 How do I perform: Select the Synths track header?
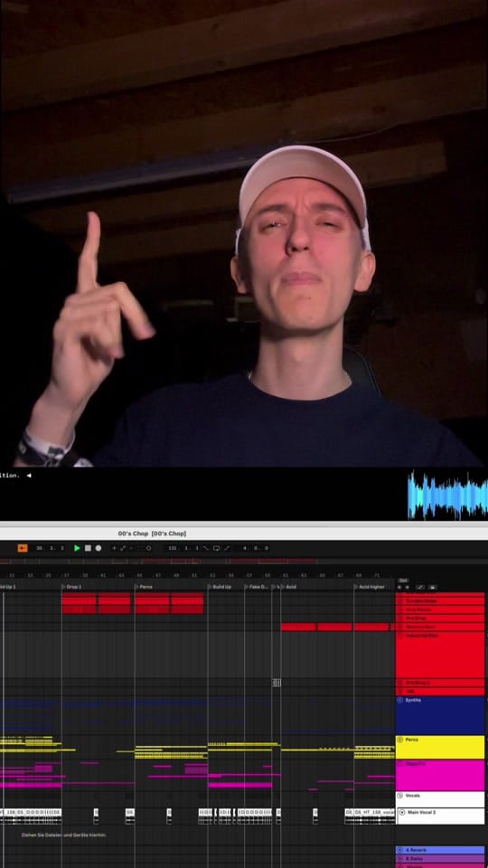click(x=440, y=715)
